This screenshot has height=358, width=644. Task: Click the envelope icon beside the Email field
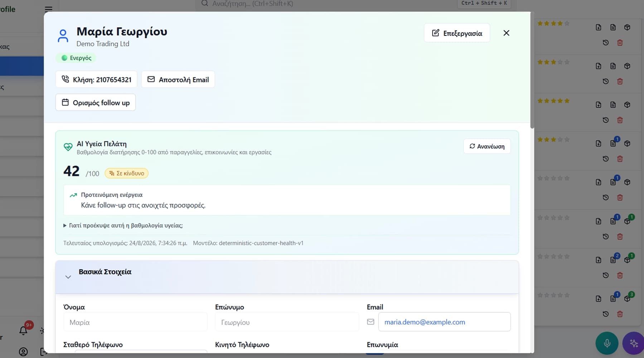pos(371,322)
